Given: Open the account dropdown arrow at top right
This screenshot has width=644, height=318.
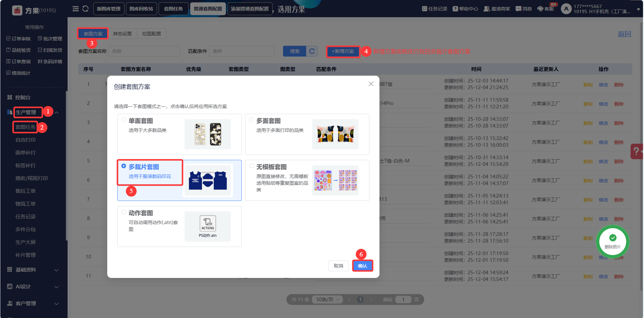Looking at the screenshot, I should tap(638, 9).
